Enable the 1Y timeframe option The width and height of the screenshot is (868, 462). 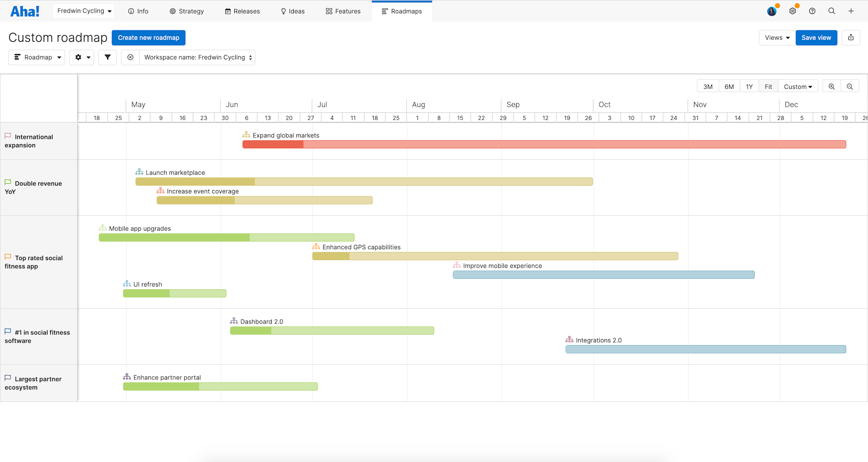[749, 86]
